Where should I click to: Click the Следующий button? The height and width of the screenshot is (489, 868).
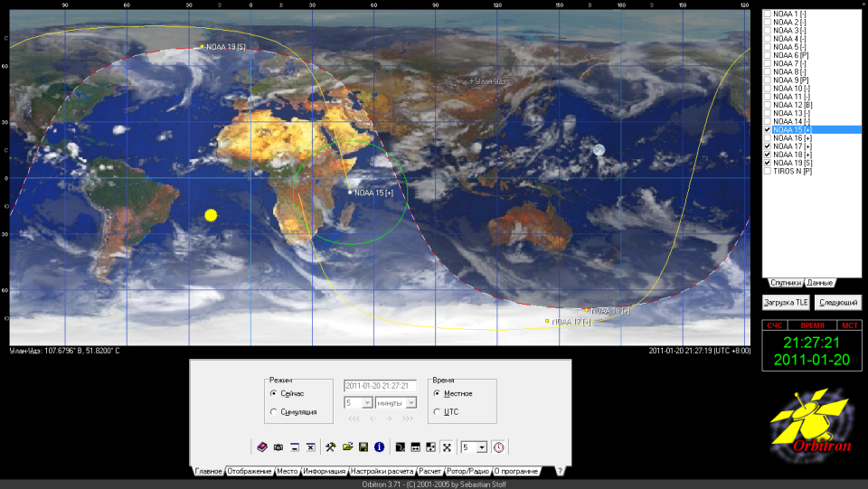click(838, 302)
